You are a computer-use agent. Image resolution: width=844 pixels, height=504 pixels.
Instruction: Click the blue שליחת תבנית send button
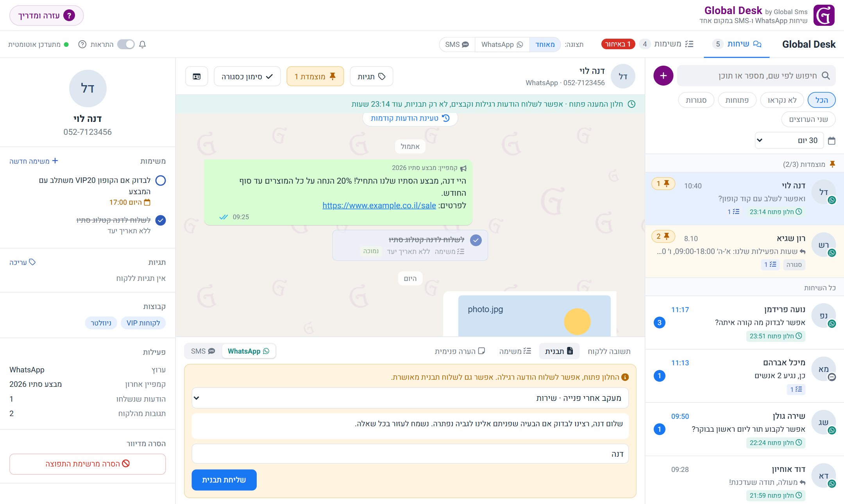click(224, 480)
